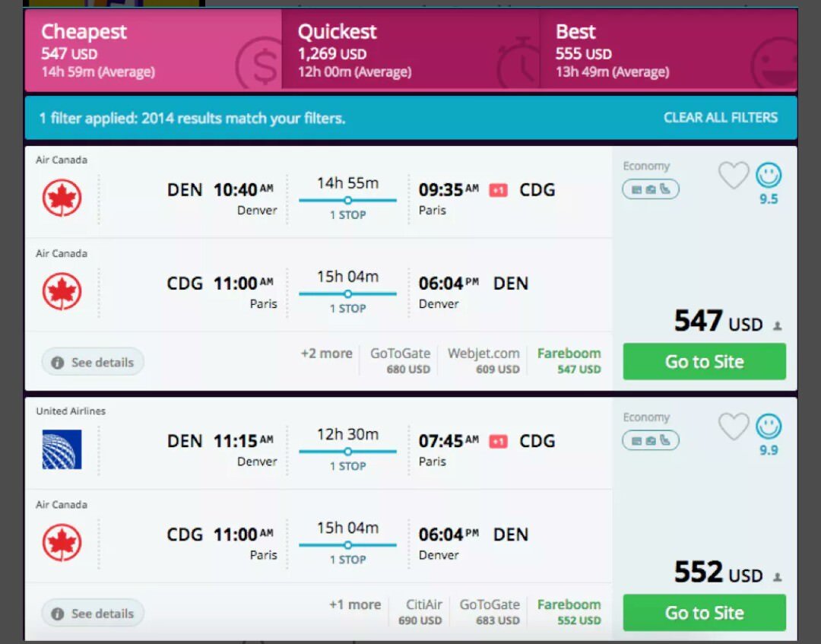
Task: Show +2 more providers for first result
Action: tap(326, 354)
